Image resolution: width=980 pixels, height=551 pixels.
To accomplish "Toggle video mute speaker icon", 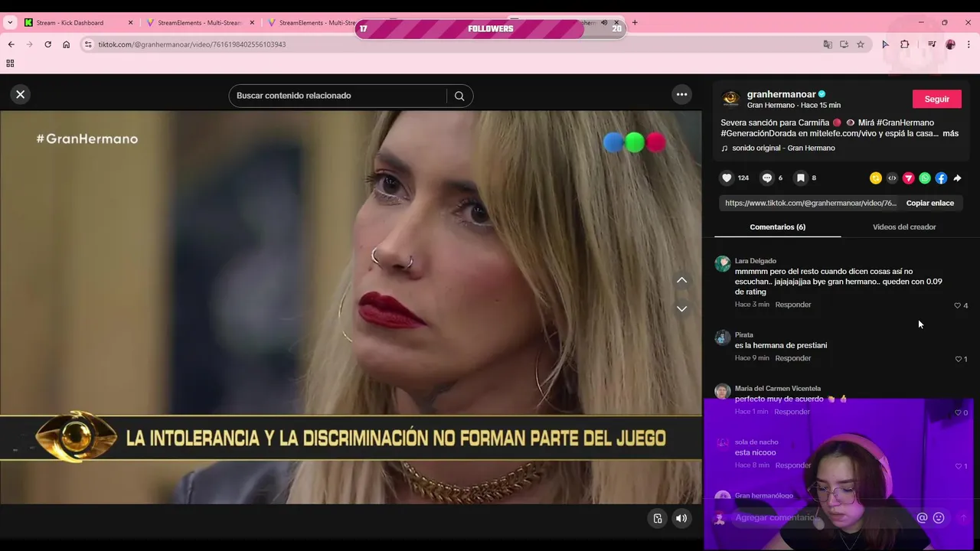I will 681,518.
